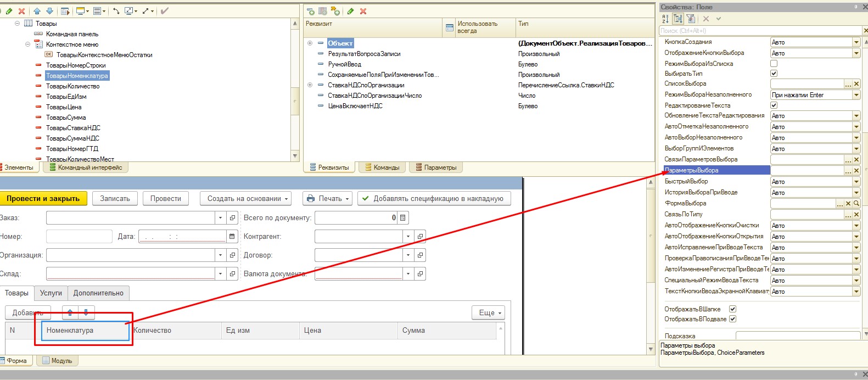This screenshot has width=868, height=380.
Task: Click the filter properties icon in palette
Action: tap(691, 19)
